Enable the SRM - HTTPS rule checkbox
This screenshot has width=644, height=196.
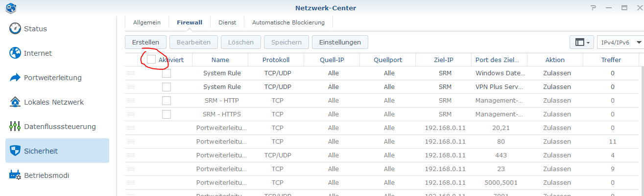pos(167,114)
